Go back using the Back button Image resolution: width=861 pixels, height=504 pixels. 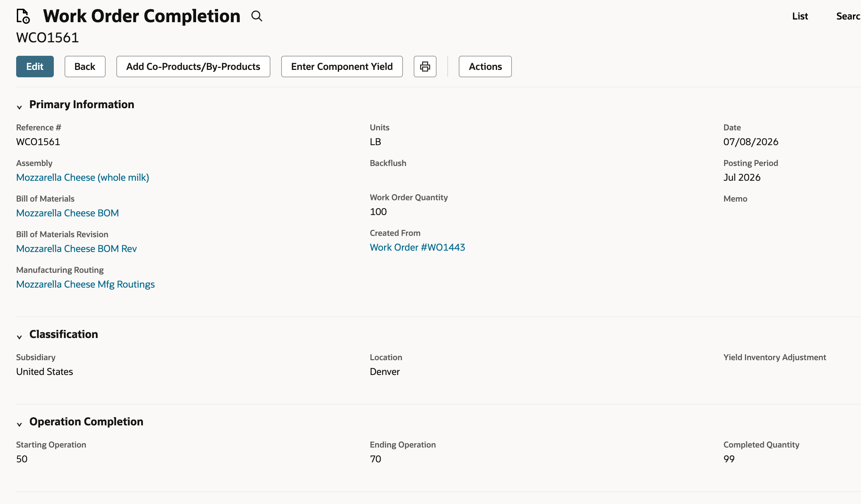coord(85,67)
